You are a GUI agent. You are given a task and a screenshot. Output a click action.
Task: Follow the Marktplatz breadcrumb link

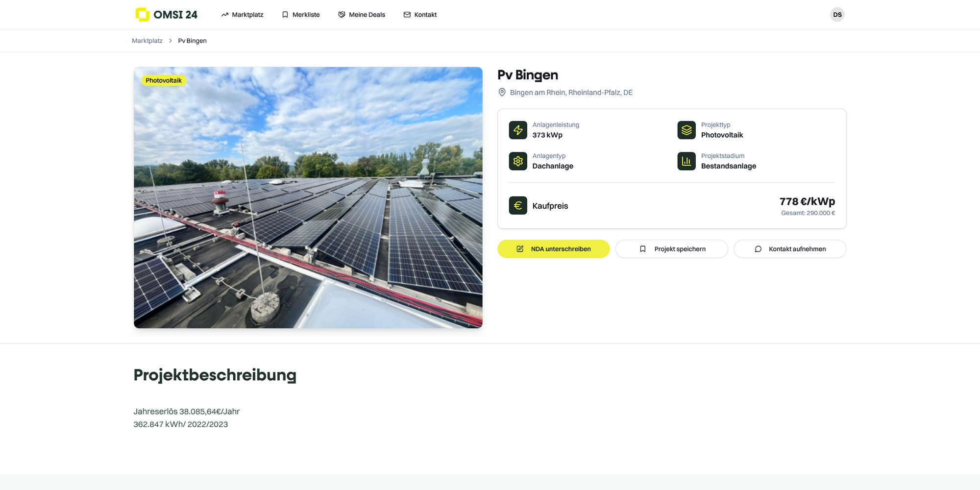[x=147, y=41]
